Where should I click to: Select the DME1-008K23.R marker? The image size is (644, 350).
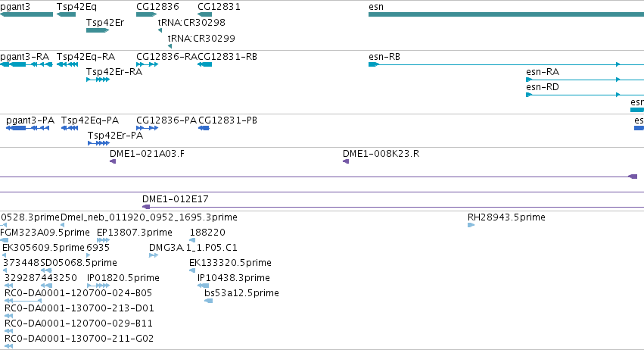[x=346, y=161]
